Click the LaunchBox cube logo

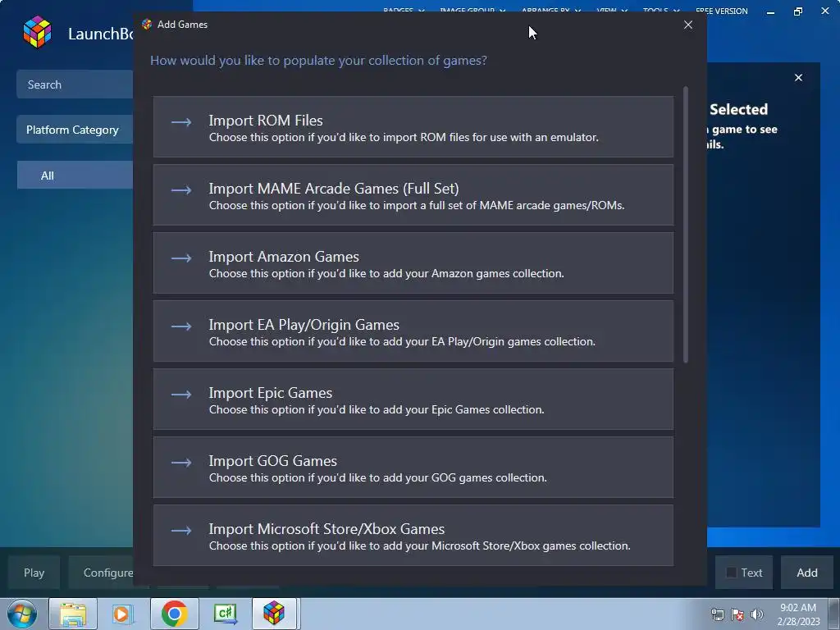38,32
